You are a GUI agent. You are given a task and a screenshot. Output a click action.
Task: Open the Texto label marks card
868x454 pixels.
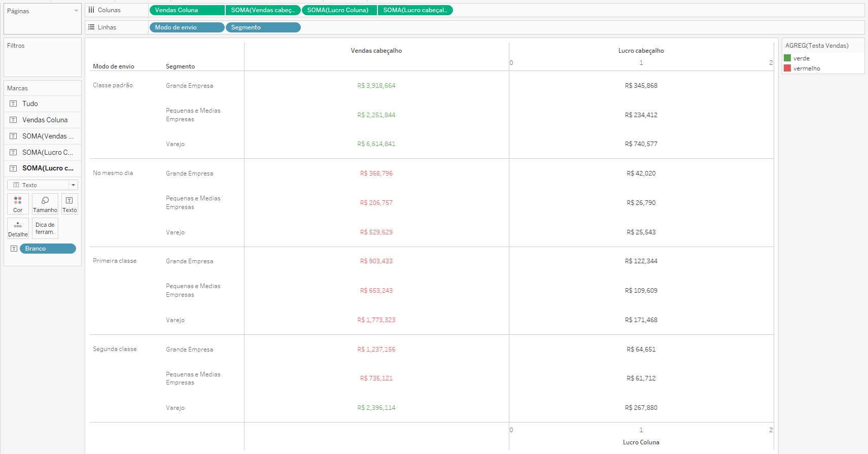point(70,204)
